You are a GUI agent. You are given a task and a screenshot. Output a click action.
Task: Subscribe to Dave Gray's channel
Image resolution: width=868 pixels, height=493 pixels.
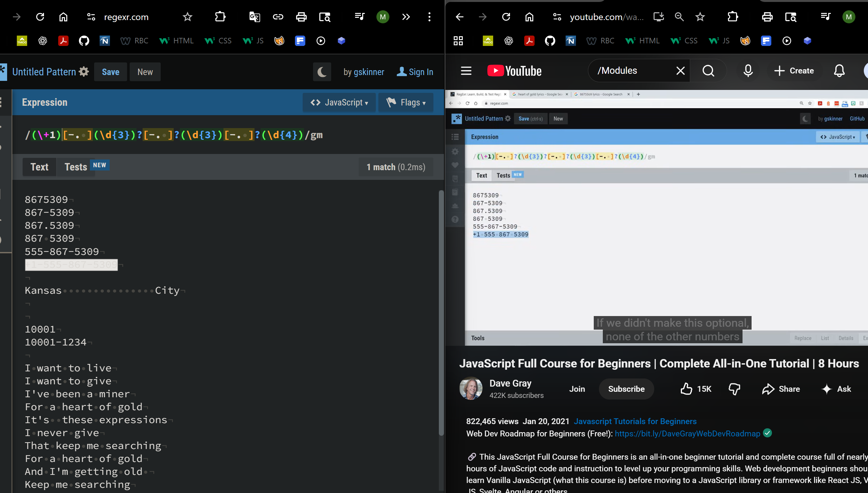626,389
